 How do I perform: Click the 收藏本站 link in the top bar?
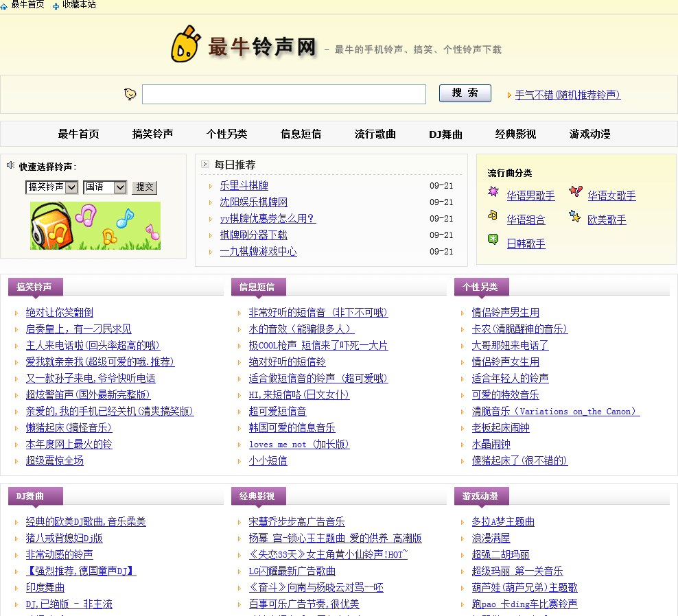[x=79, y=5]
